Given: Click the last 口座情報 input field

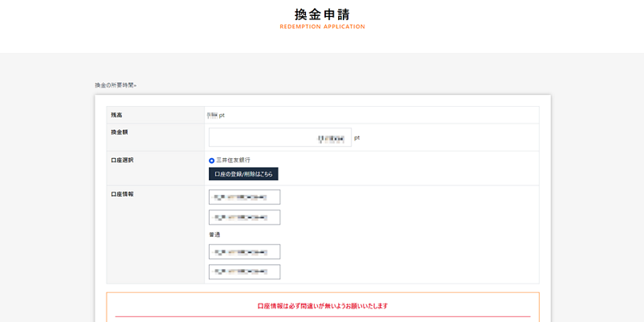Looking at the screenshot, I should tap(244, 272).
